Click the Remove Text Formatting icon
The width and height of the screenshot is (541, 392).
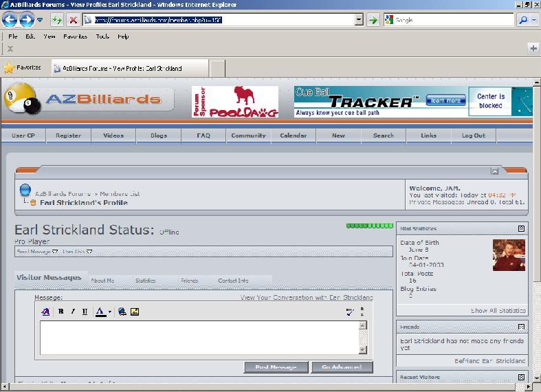tap(46, 312)
